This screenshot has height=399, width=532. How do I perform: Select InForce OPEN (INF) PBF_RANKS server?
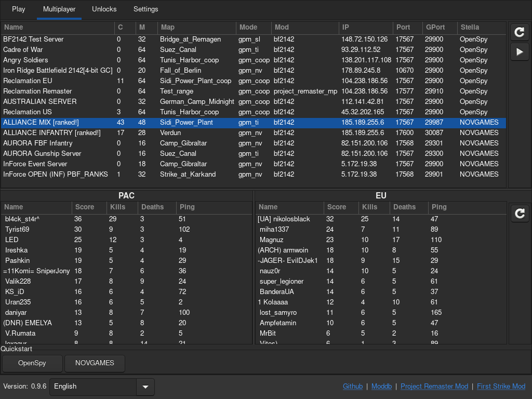pyautogui.click(x=254, y=175)
